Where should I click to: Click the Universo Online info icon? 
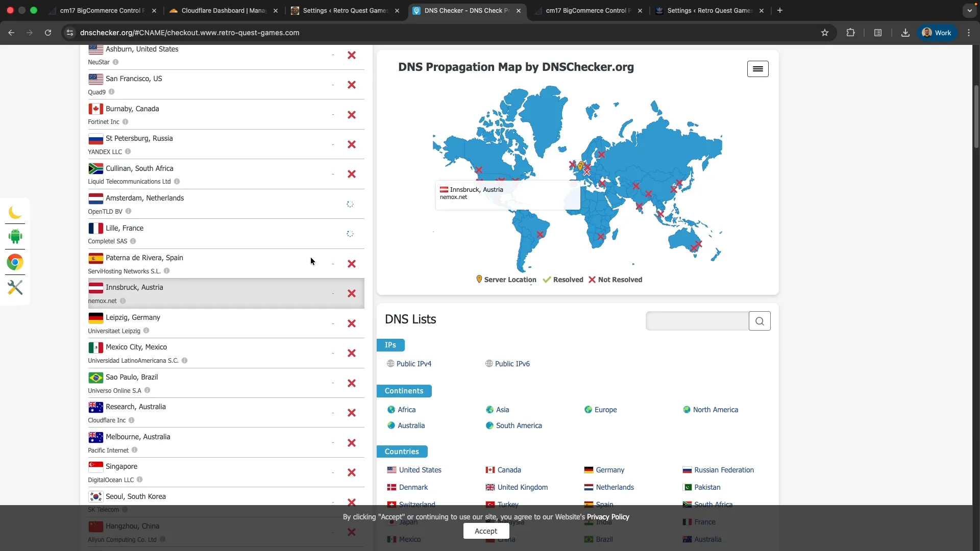coord(147,390)
